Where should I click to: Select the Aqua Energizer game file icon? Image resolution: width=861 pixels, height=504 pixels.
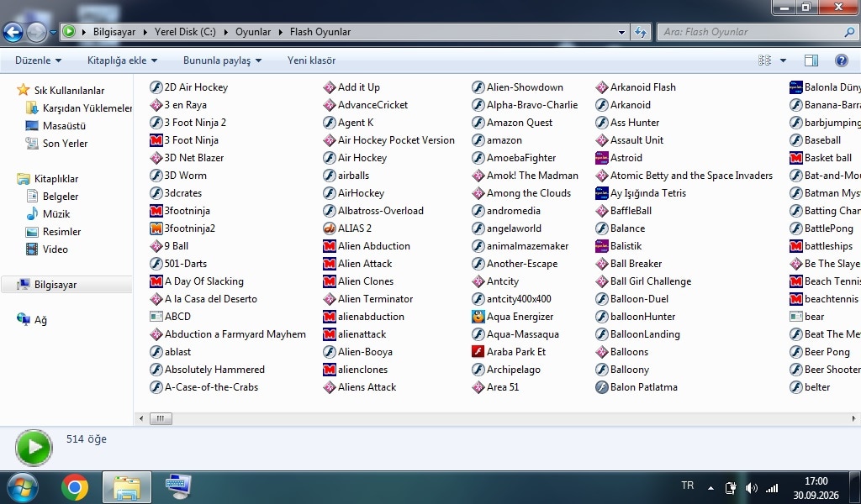pyautogui.click(x=478, y=317)
